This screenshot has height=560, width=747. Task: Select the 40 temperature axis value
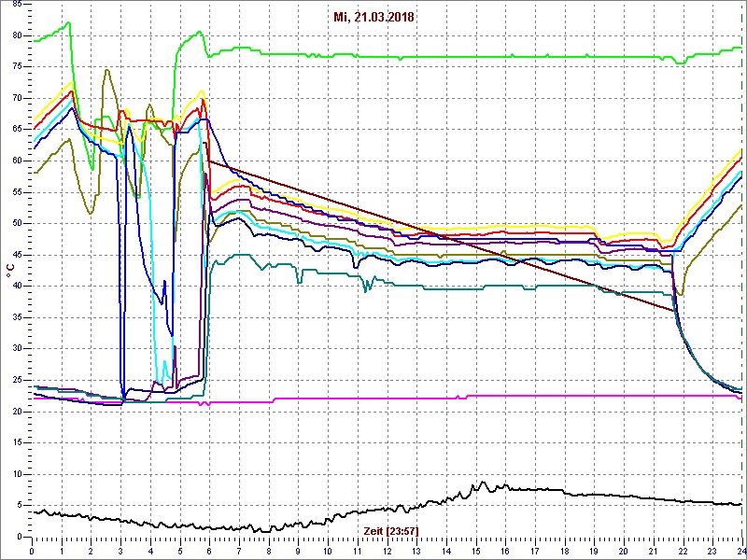pos(18,286)
